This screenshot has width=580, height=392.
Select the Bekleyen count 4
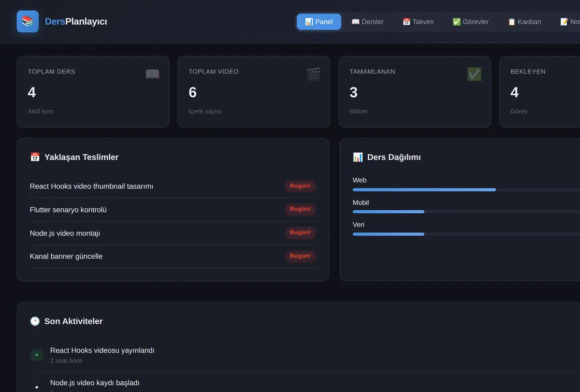515,92
